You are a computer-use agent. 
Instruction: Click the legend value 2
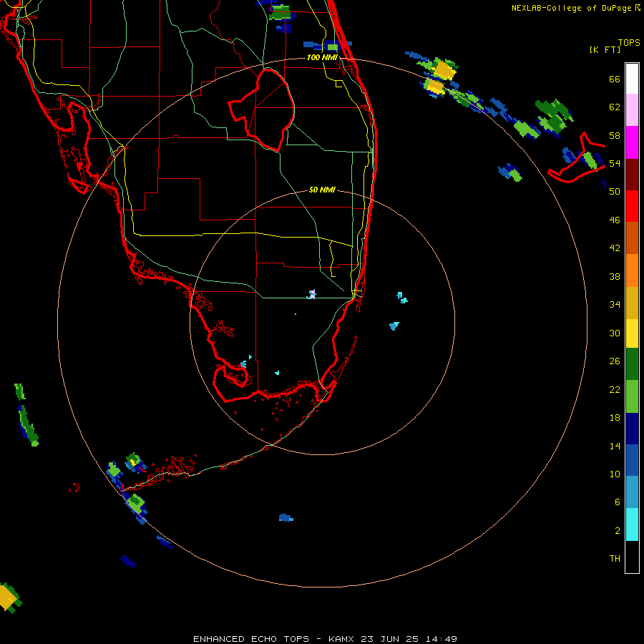point(617,531)
